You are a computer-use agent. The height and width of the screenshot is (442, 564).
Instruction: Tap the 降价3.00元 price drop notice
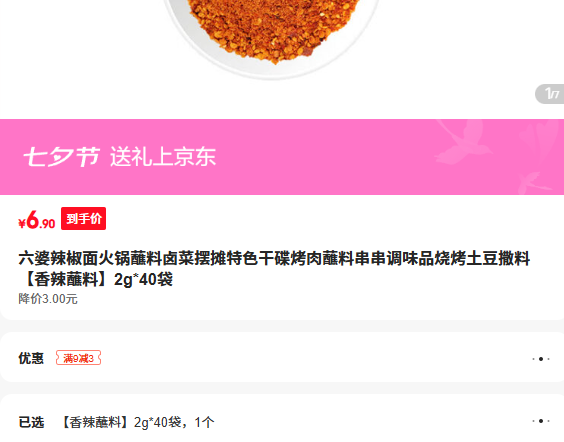point(48,299)
